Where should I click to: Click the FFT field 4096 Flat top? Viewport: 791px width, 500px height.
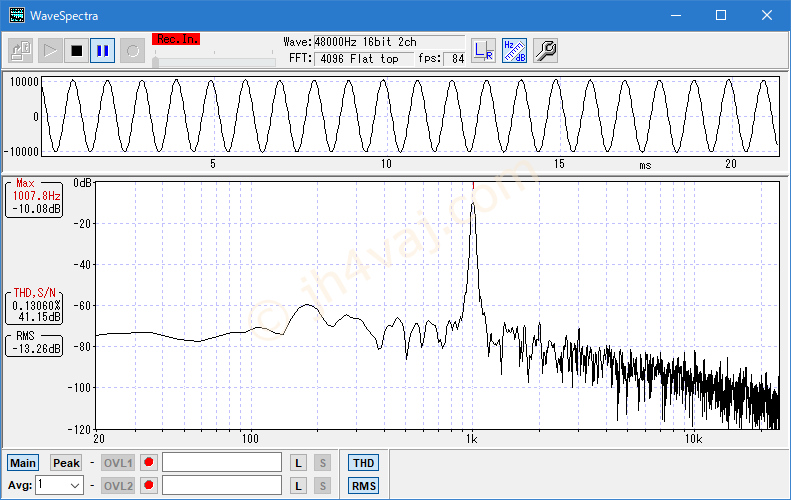click(364, 59)
